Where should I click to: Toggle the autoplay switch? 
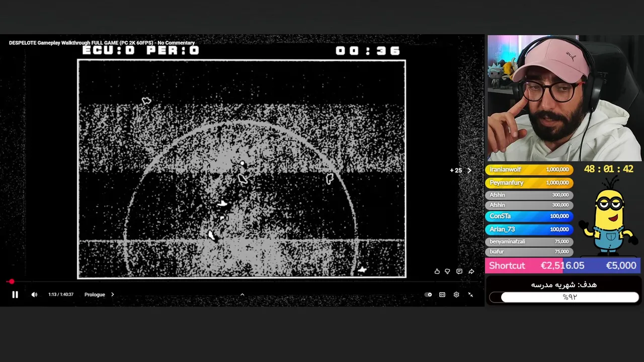coord(428,295)
